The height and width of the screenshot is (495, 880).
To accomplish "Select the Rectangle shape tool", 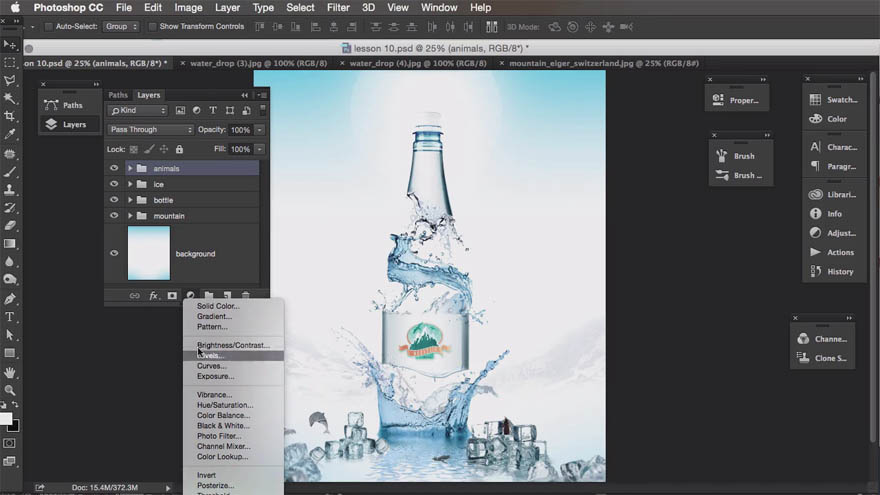I will click(x=10, y=353).
